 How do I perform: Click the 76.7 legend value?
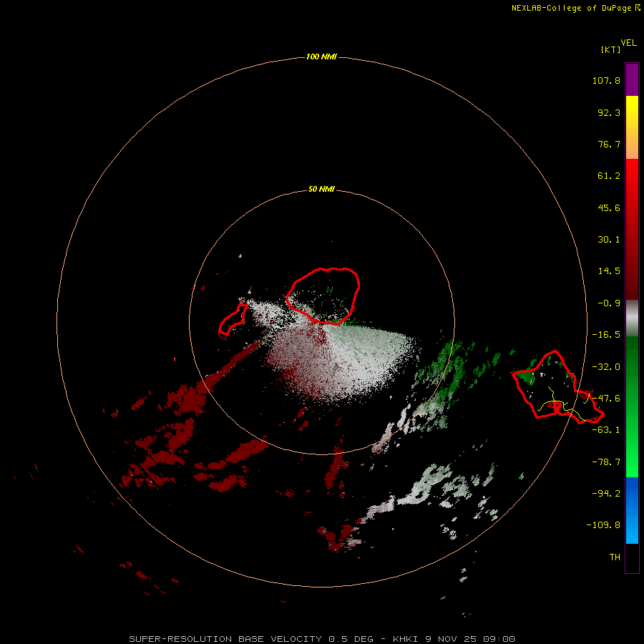point(609,144)
